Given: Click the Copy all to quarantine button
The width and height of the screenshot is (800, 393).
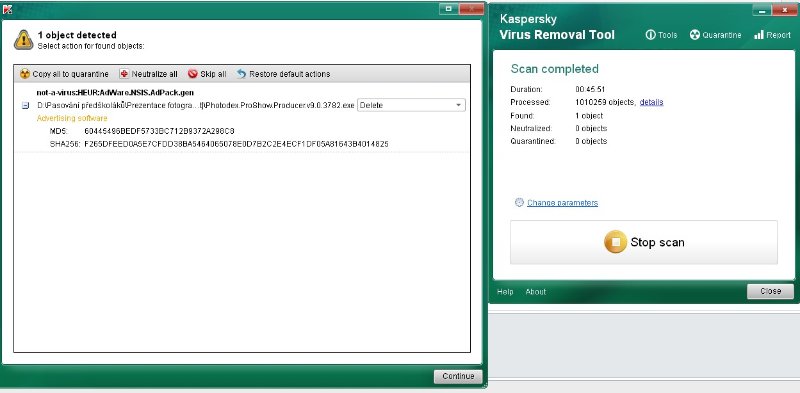Looking at the screenshot, I should pos(64,74).
